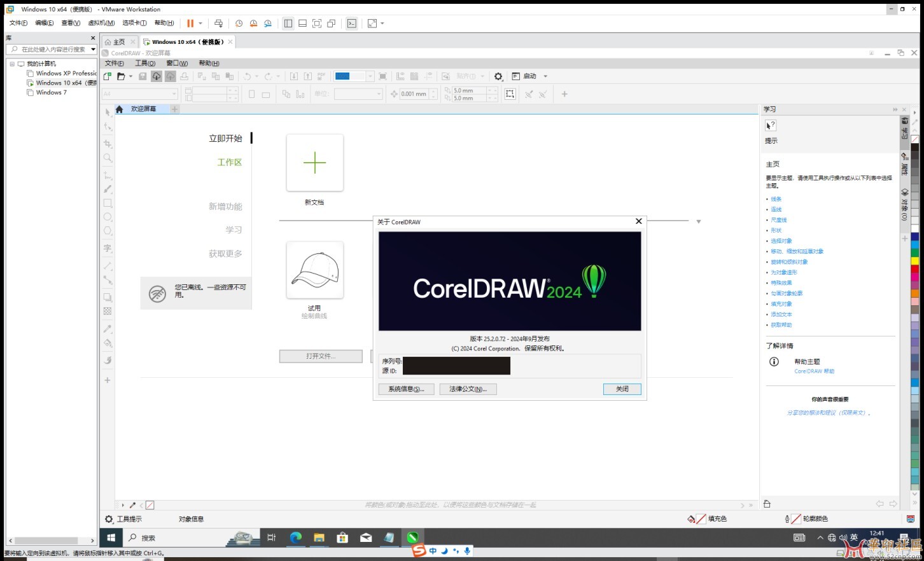
Task: Click the 打开文件... button
Action: tap(321, 356)
